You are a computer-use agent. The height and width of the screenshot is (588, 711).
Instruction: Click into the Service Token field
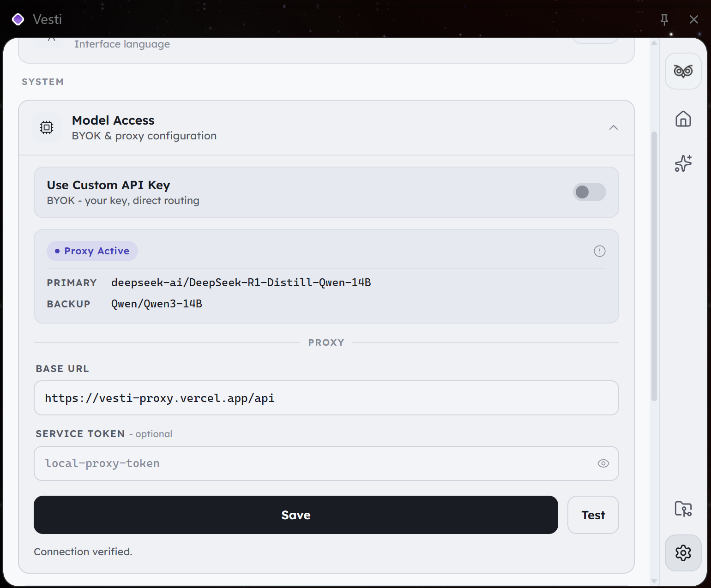[x=326, y=463]
